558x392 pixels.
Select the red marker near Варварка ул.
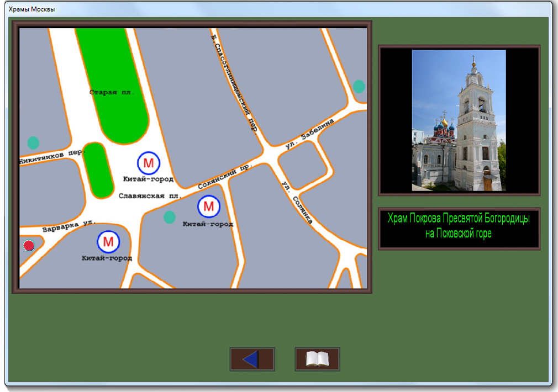coord(29,246)
